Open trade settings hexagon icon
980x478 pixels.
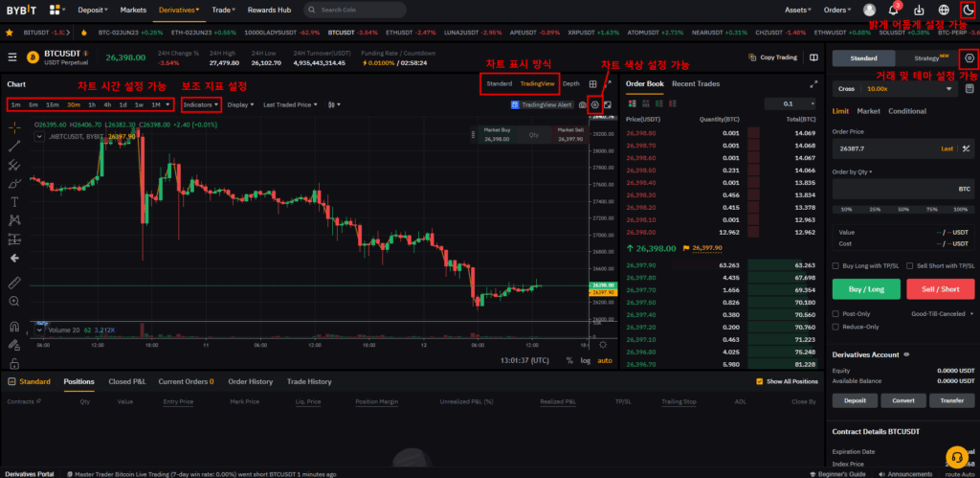pos(969,58)
